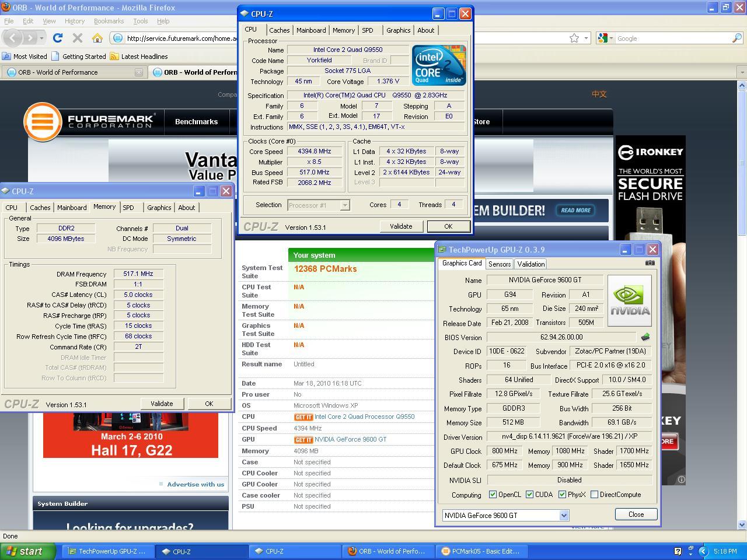The image size is (747, 560).
Task: Open Sensors tab in GPU-Z
Action: tap(500, 264)
